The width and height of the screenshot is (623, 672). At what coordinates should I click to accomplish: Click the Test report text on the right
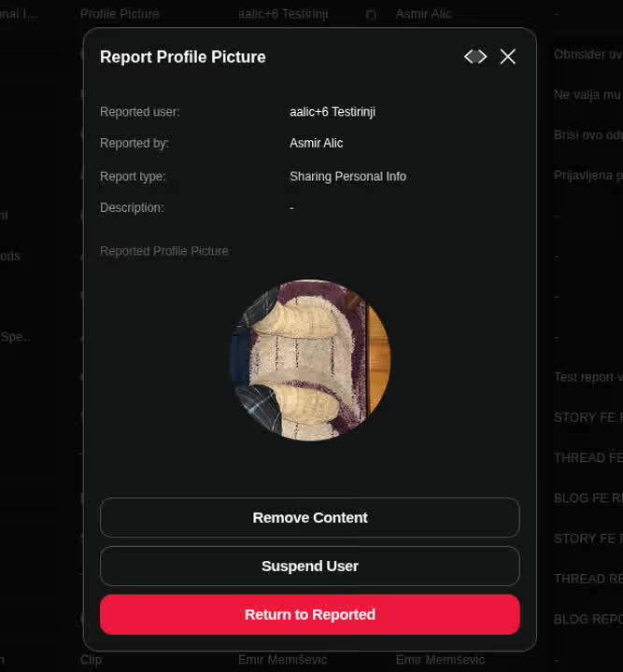pyautogui.click(x=588, y=377)
